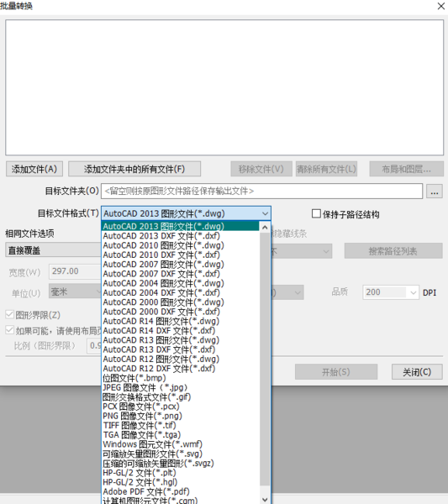Viewport: 448px width, 504px height.
Task: Choose PCX 图像文件(*.pcx) format
Action: 181,407
